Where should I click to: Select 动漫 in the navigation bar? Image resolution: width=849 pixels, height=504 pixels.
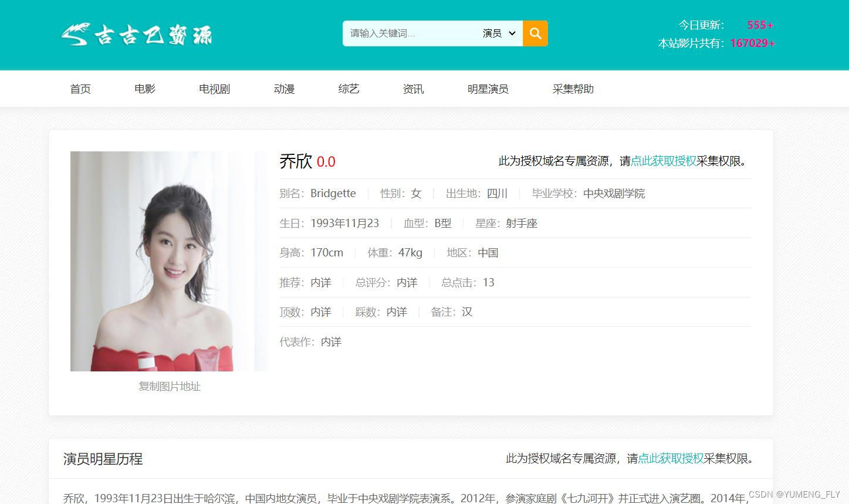tap(284, 89)
